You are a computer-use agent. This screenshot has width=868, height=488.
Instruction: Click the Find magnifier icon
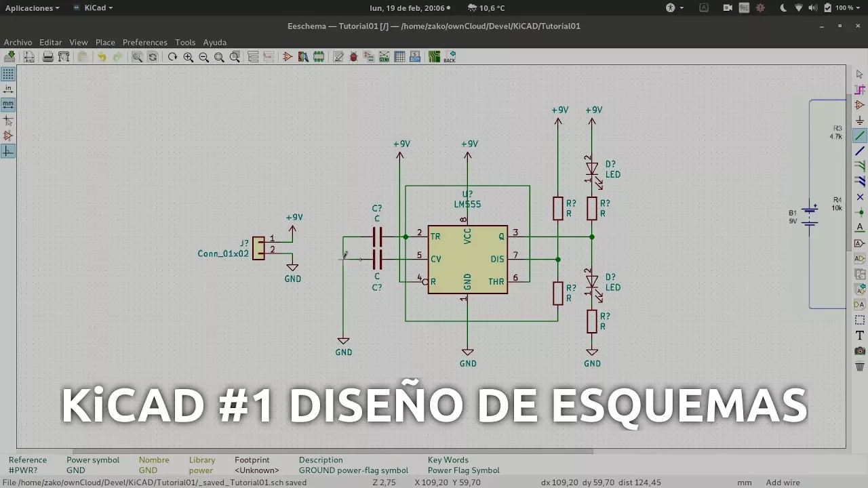(x=137, y=57)
